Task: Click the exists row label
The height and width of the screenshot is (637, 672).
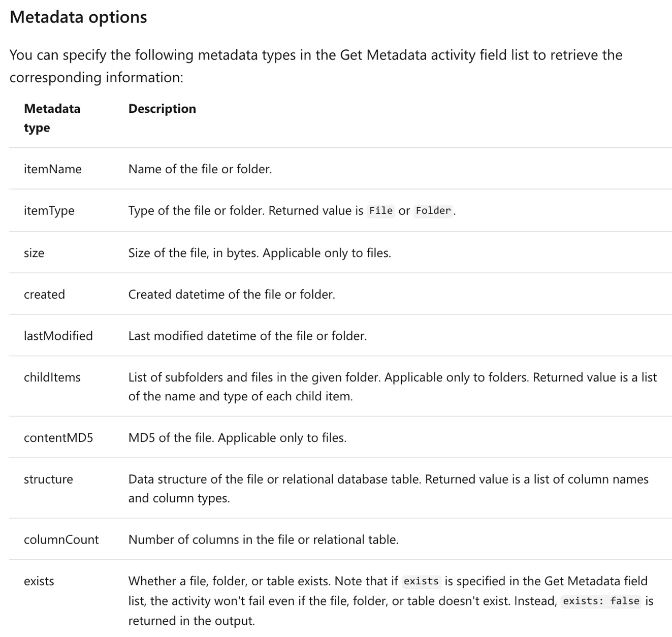Action: point(39,581)
